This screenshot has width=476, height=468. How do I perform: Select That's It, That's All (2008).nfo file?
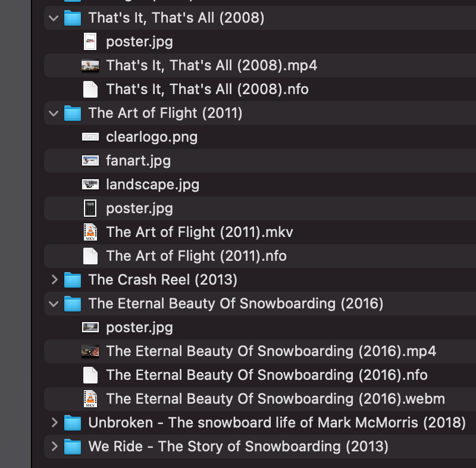[207, 89]
